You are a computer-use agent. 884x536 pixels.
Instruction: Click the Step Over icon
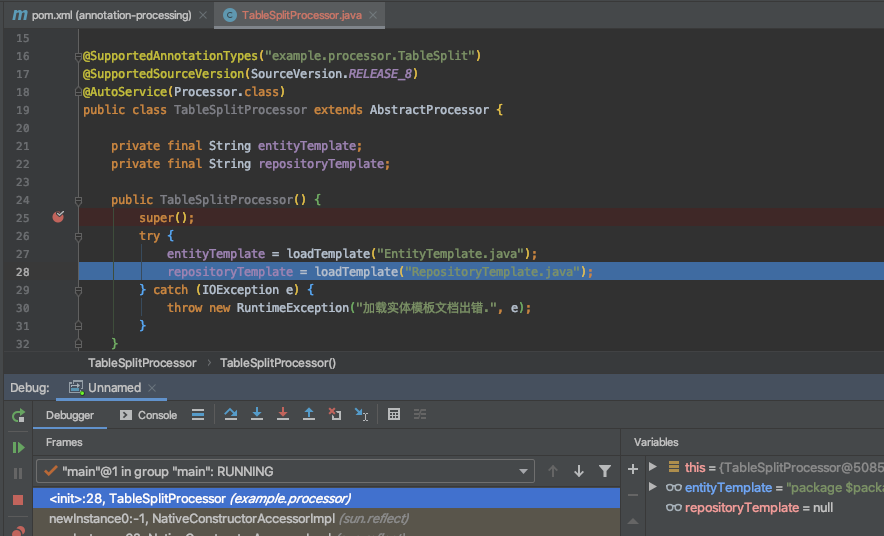point(231,415)
